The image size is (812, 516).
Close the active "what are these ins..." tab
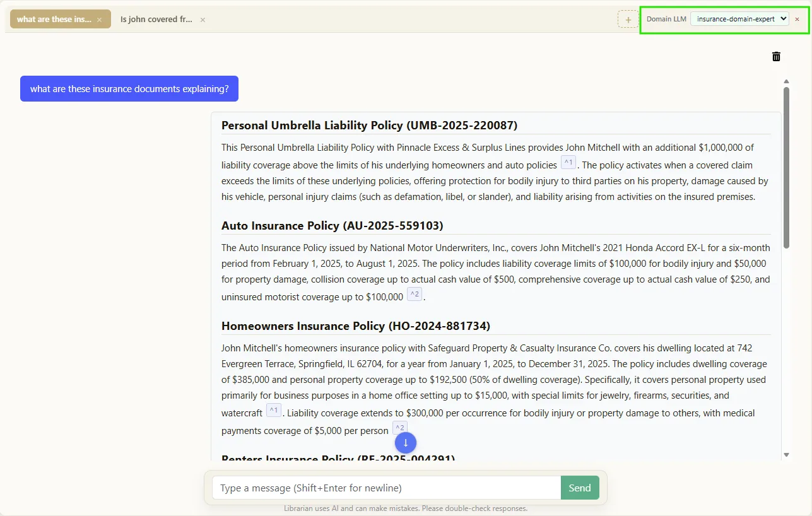pyautogui.click(x=99, y=19)
